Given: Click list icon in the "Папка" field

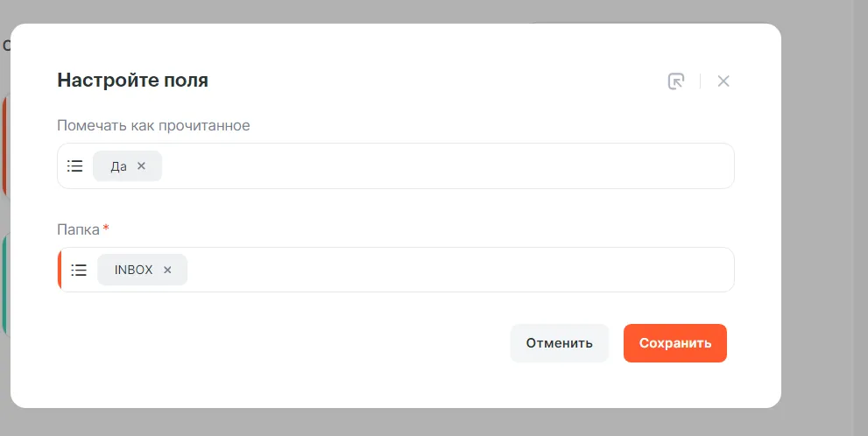Looking at the screenshot, I should (x=79, y=270).
